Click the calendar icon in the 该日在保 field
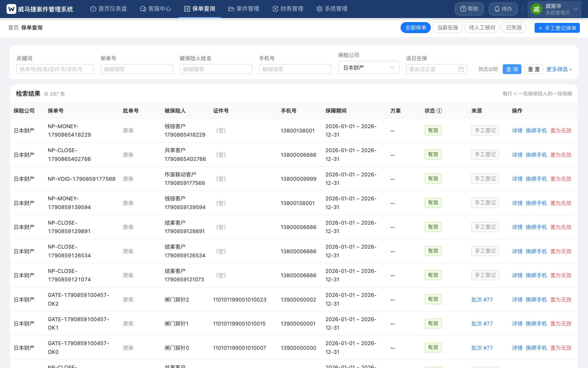The width and height of the screenshot is (588, 368). 461,69
